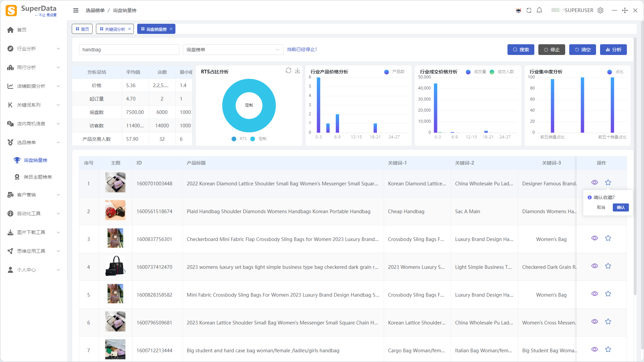Click the 搜索 search button
The image size is (644, 362).
click(x=521, y=50)
